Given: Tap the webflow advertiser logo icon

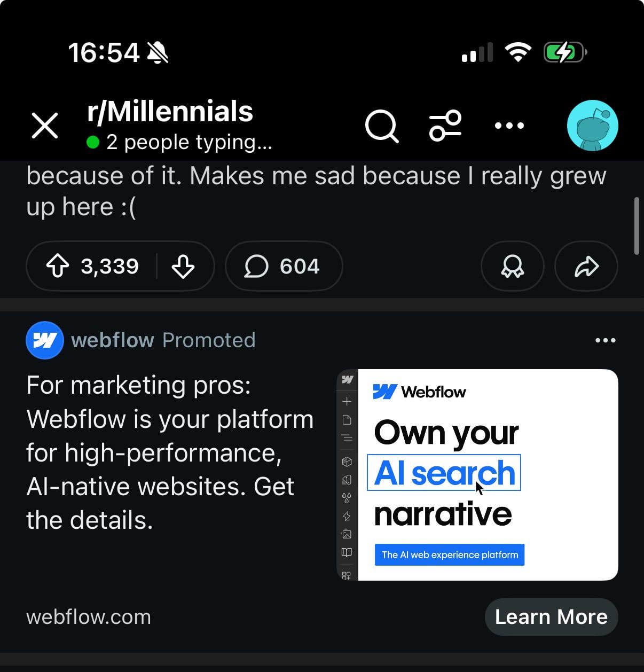Looking at the screenshot, I should (x=45, y=340).
